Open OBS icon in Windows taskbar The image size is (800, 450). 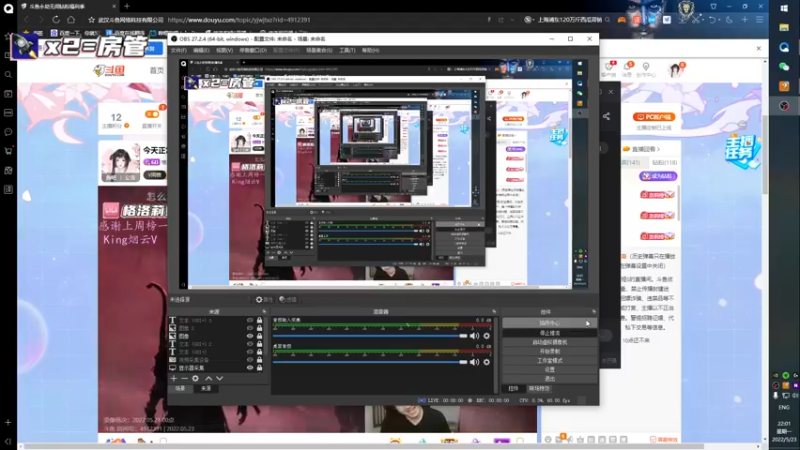(x=784, y=106)
